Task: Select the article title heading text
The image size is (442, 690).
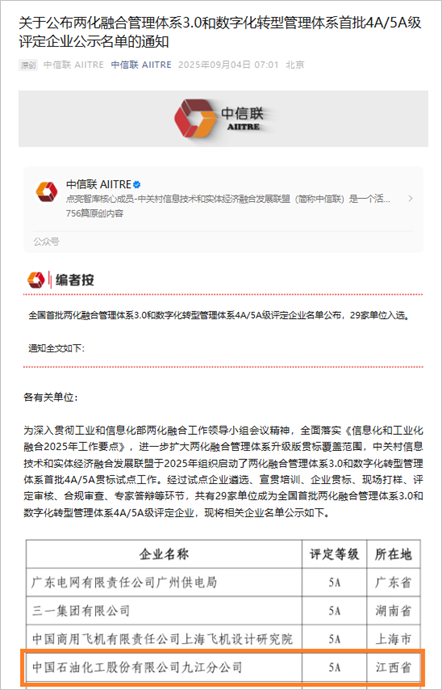Action: (x=220, y=33)
